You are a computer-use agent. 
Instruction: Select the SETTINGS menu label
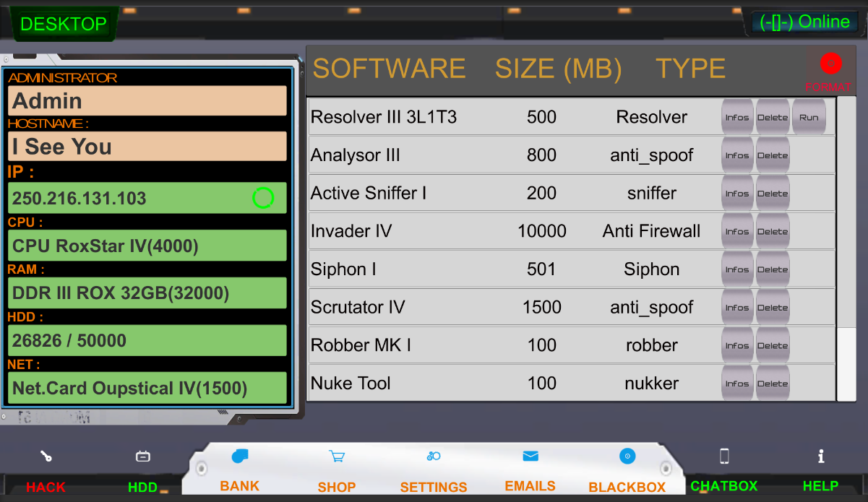[434, 487]
